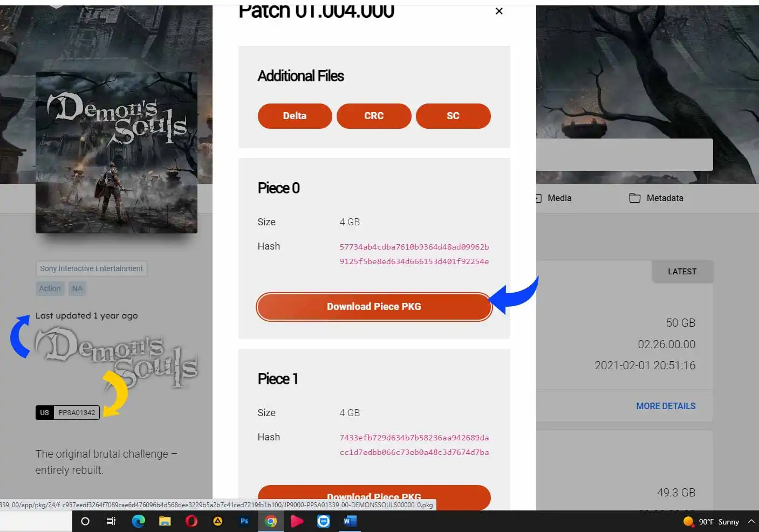This screenshot has height=532, width=759.
Task: Launch Opera browser from the taskbar
Action: [192, 521]
